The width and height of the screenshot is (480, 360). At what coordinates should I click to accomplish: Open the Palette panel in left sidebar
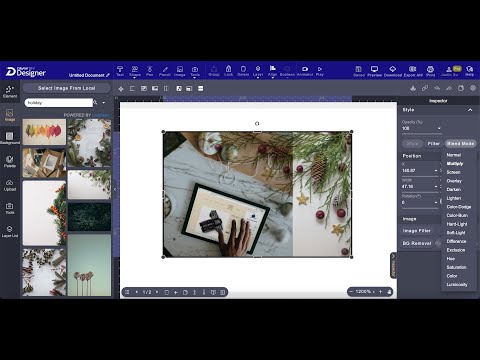pos(10,161)
